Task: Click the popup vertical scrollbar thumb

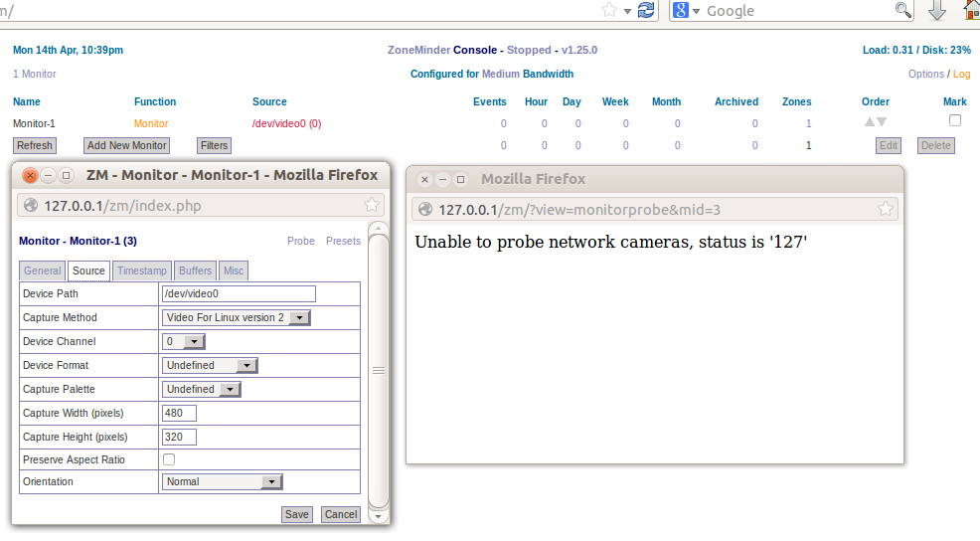Action: tap(378, 371)
